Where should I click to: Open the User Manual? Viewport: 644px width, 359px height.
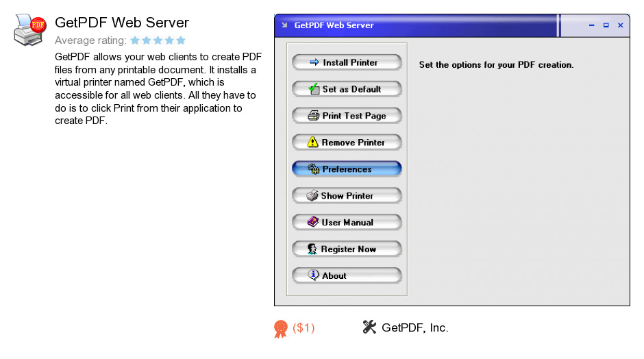click(347, 223)
